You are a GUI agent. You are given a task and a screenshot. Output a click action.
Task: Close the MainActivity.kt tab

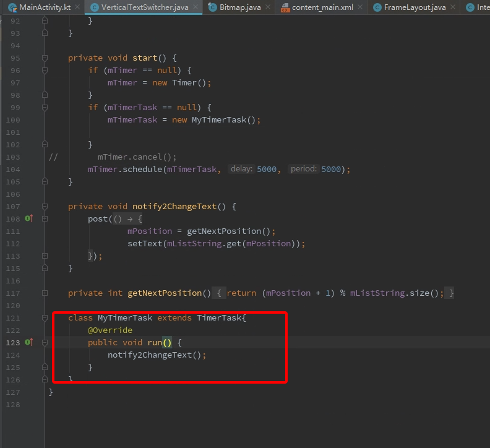(x=77, y=7)
